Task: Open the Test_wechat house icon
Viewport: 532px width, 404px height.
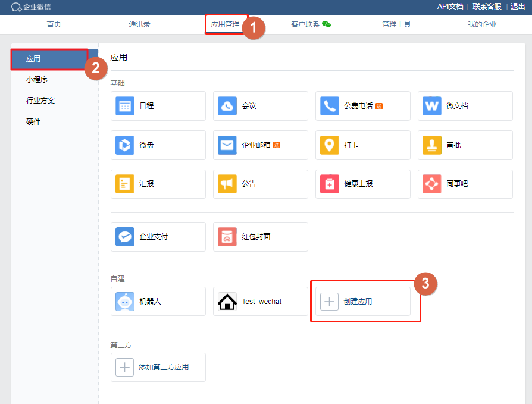Action: coord(227,302)
